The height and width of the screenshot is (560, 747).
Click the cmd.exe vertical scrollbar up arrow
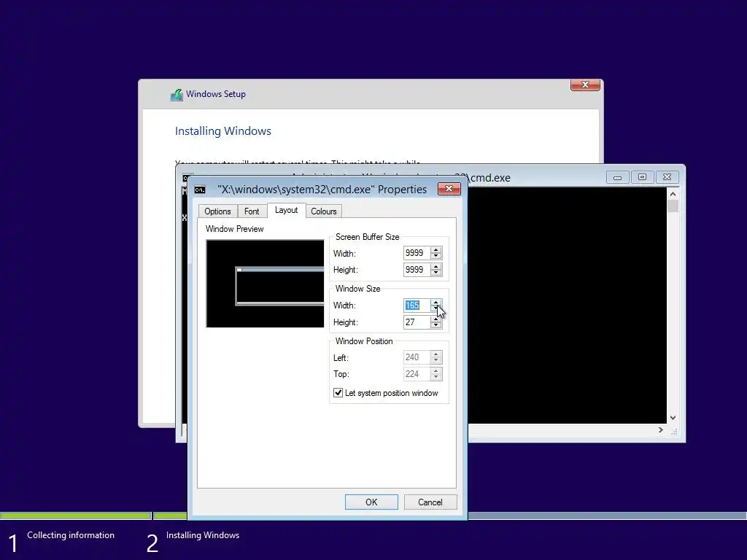click(673, 194)
